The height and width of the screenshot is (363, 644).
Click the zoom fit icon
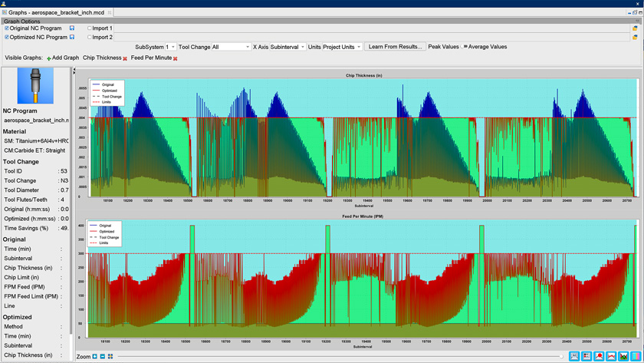point(110,356)
